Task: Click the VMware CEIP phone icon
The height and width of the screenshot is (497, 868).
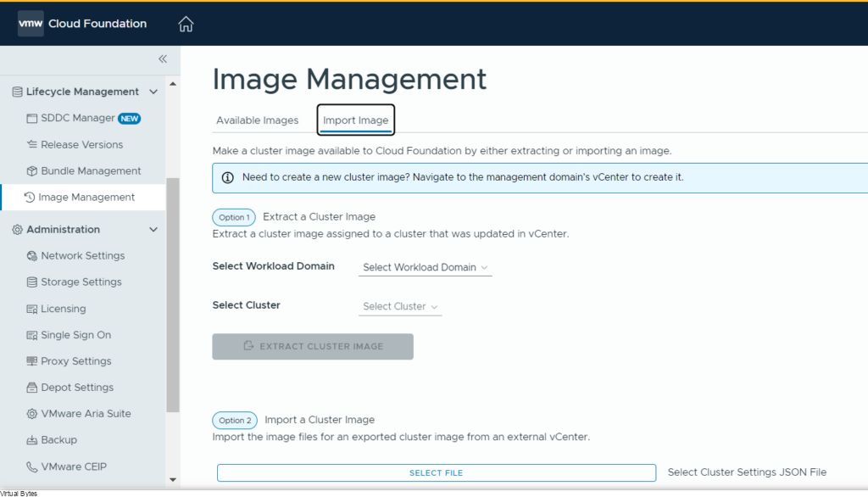Action: pos(32,466)
